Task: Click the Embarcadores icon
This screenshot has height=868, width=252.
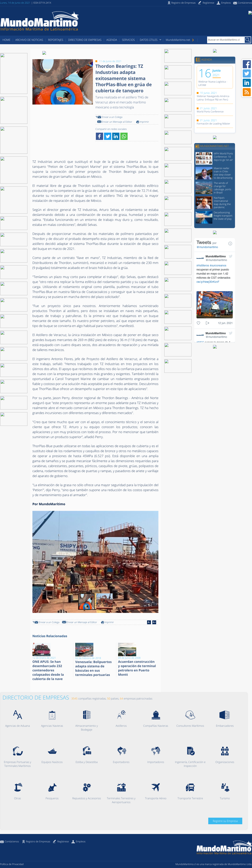Action: [225, 714]
